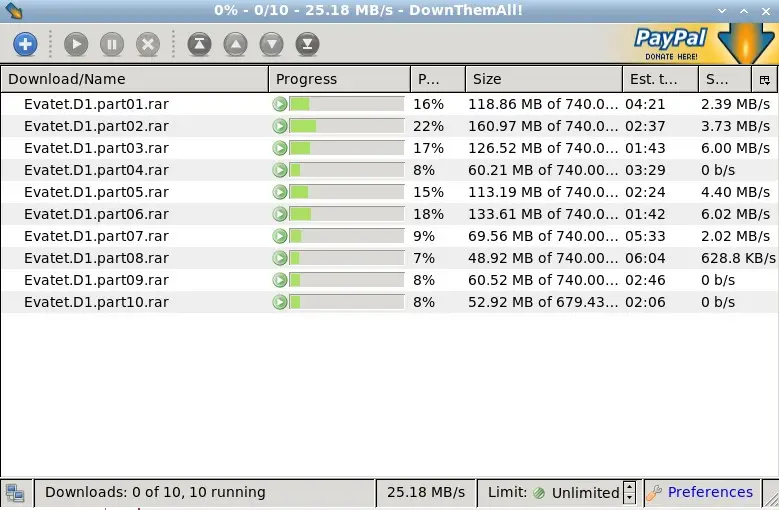
Task: Click the running status icon for part09.rar
Action: [x=280, y=280]
